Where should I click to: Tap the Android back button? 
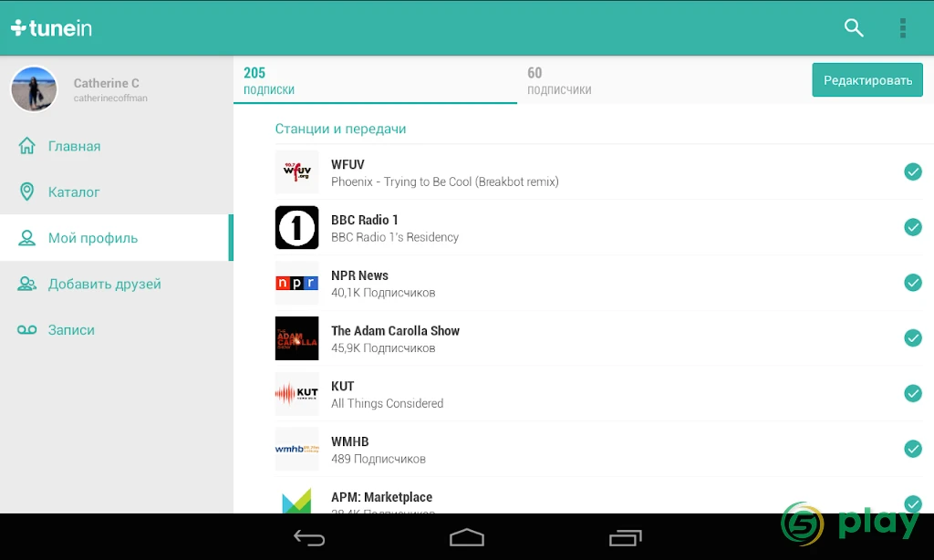309,538
